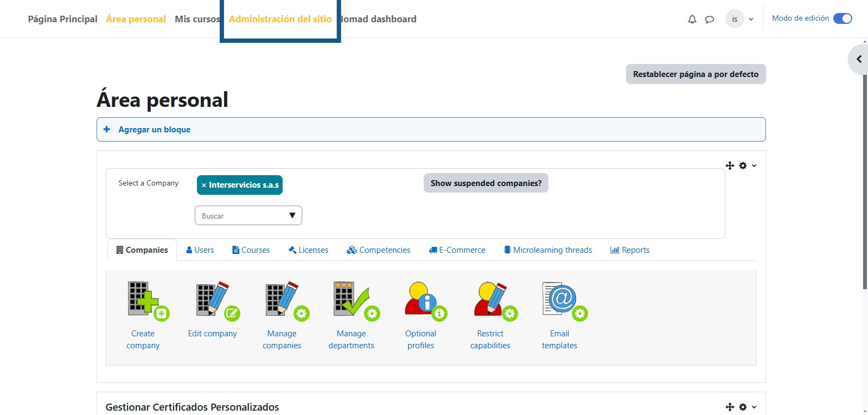
Task: Open the Email templates icon
Action: coord(564,300)
